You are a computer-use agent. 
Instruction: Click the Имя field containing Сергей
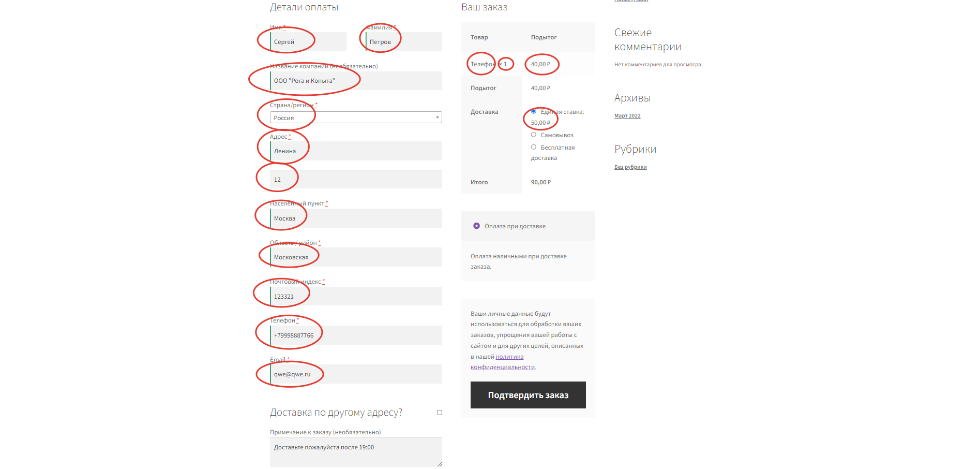(x=308, y=42)
